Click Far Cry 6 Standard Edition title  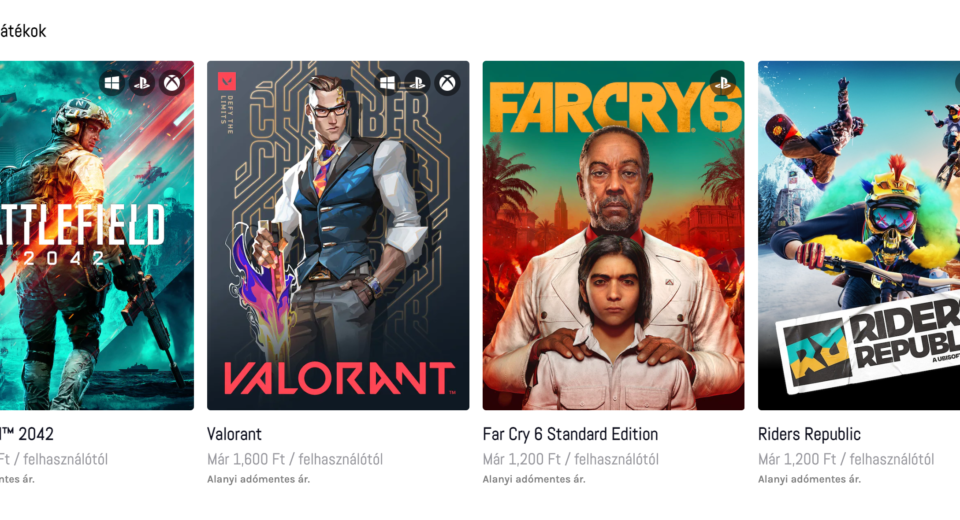(x=570, y=434)
